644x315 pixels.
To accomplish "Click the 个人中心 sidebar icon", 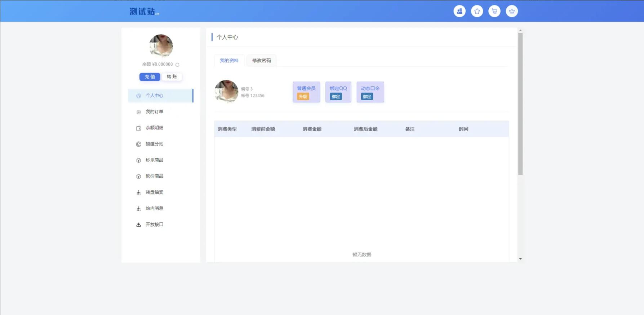I will (x=138, y=96).
